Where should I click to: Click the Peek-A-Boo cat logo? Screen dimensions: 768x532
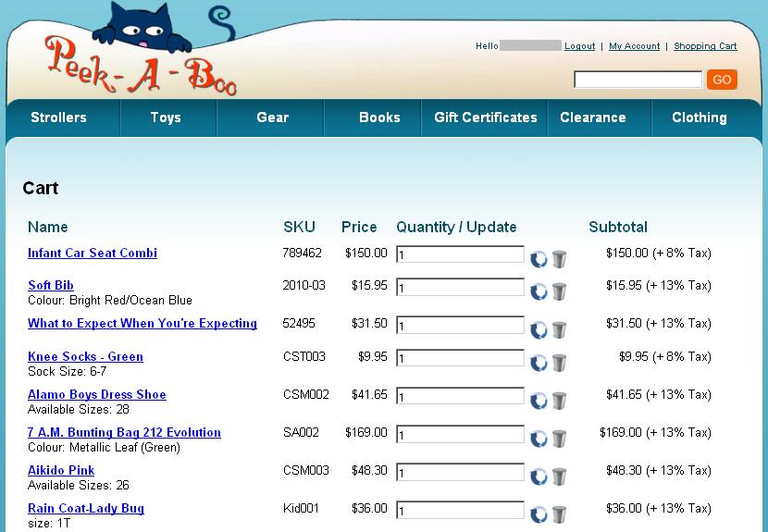coord(141,49)
